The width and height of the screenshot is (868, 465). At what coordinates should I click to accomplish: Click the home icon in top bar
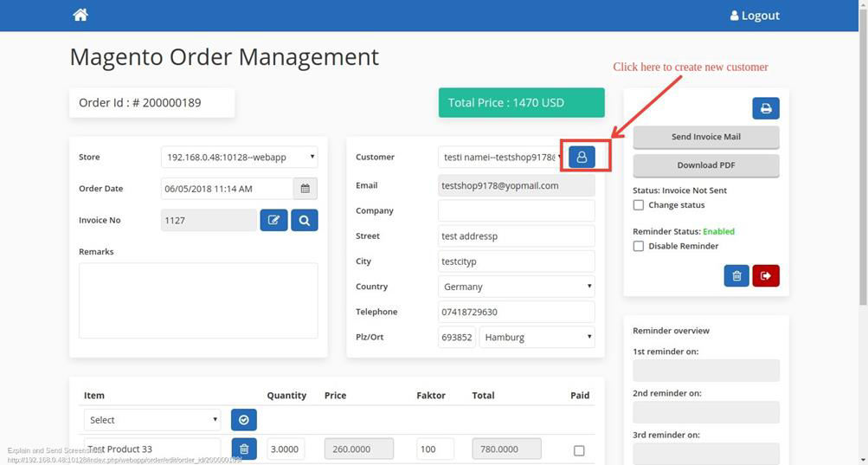[x=80, y=15]
